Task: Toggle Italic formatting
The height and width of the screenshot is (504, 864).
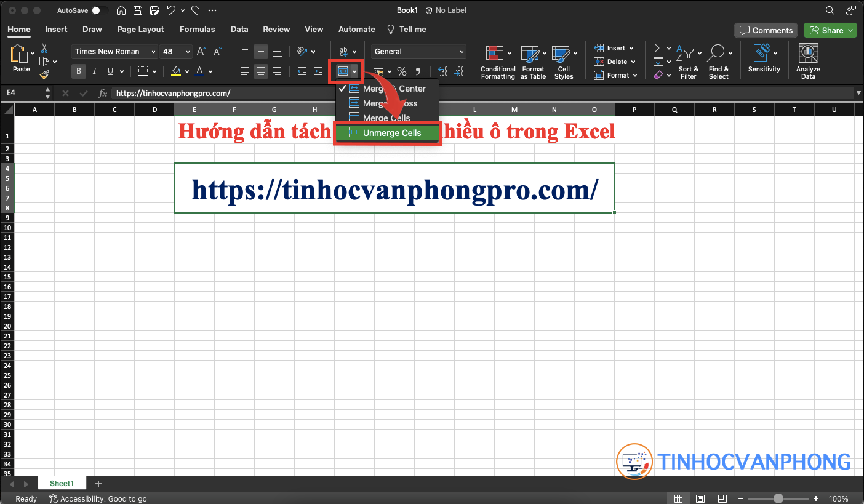Action: pyautogui.click(x=94, y=71)
